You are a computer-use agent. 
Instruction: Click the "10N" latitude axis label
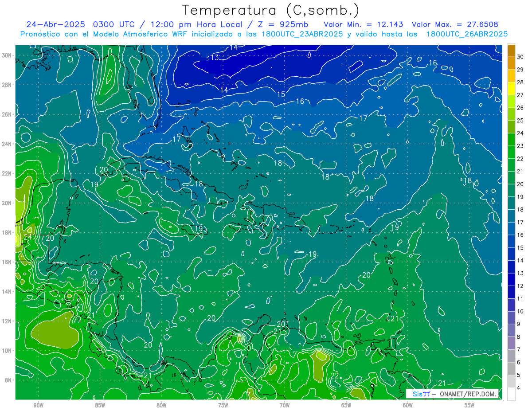7,351
